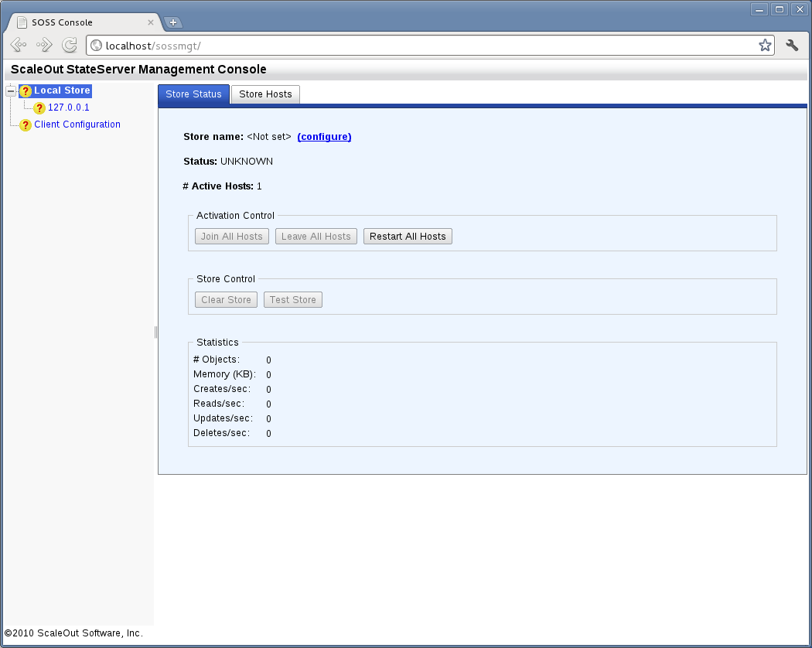
Task: Click the Deletes/sec statistic label
Action: pos(222,433)
